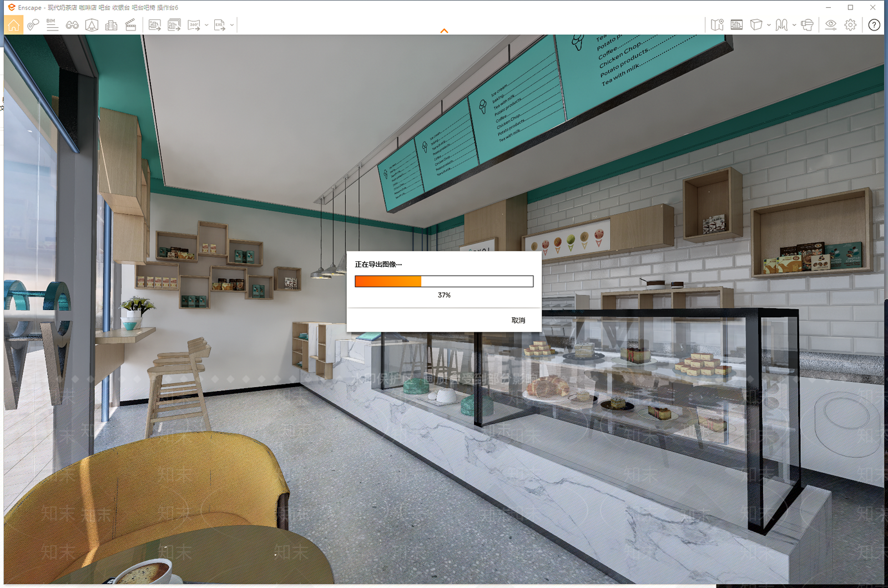The image size is (888, 588).
Task: Click the Enscape window title text
Action: click(98, 8)
